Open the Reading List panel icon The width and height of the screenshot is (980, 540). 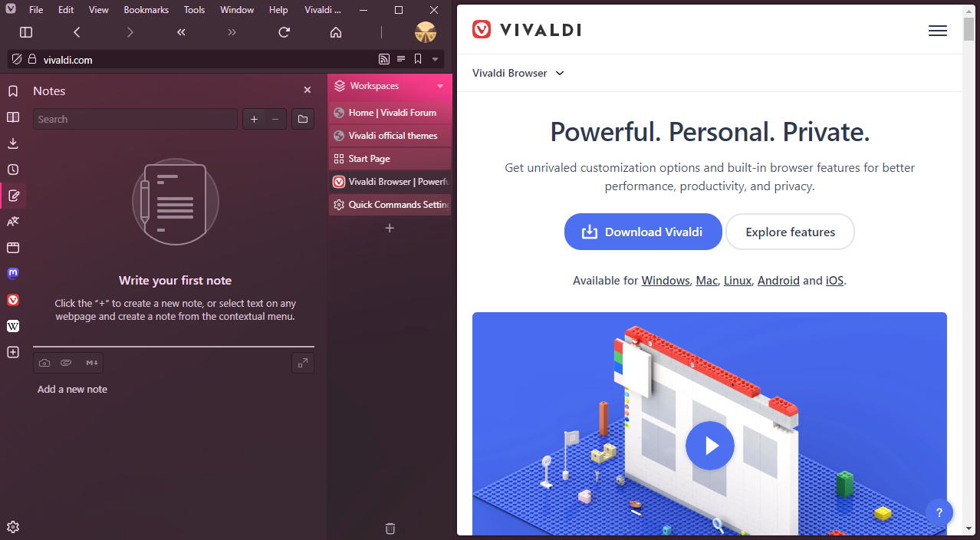pyautogui.click(x=13, y=117)
